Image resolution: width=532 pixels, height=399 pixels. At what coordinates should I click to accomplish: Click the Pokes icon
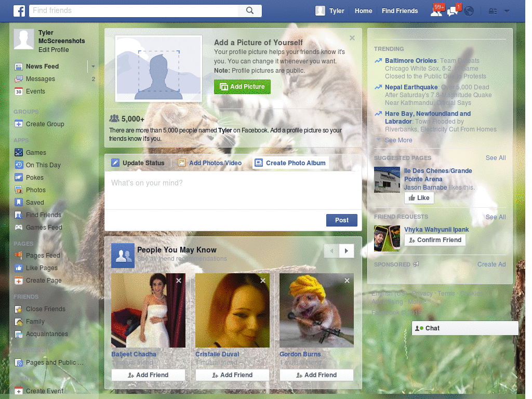(x=19, y=178)
